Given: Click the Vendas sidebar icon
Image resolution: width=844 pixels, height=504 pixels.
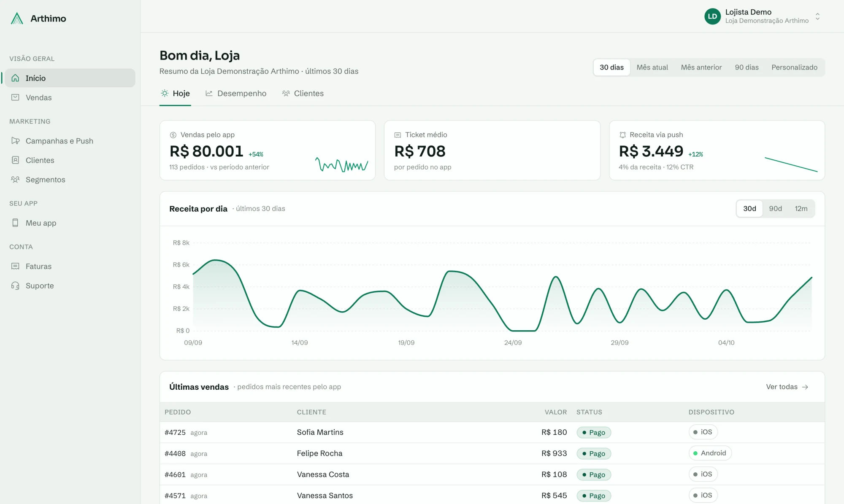Looking at the screenshot, I should tap(15, 97).
